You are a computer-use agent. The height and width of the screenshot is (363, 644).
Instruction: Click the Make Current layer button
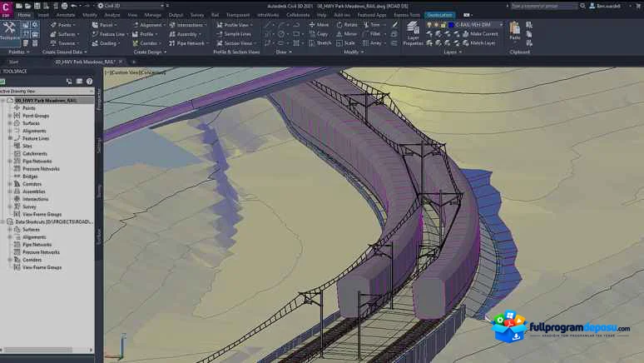pyautogui.click(x=480, y=34)
